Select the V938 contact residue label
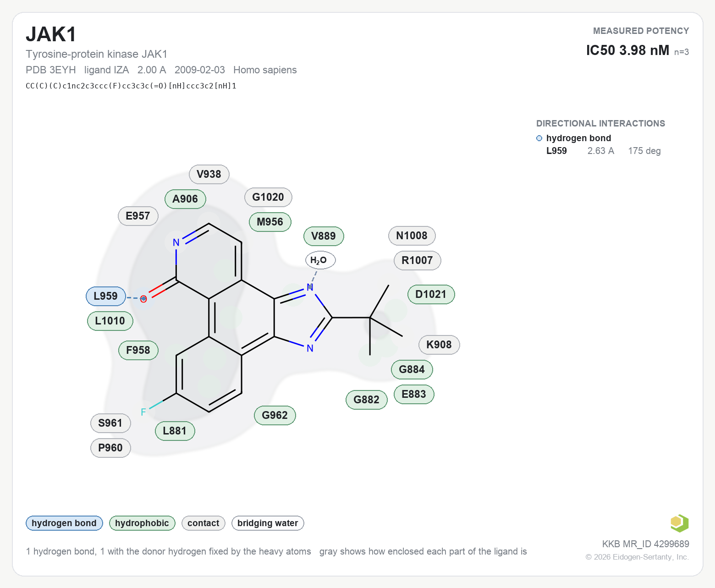 tap(209, 174)
